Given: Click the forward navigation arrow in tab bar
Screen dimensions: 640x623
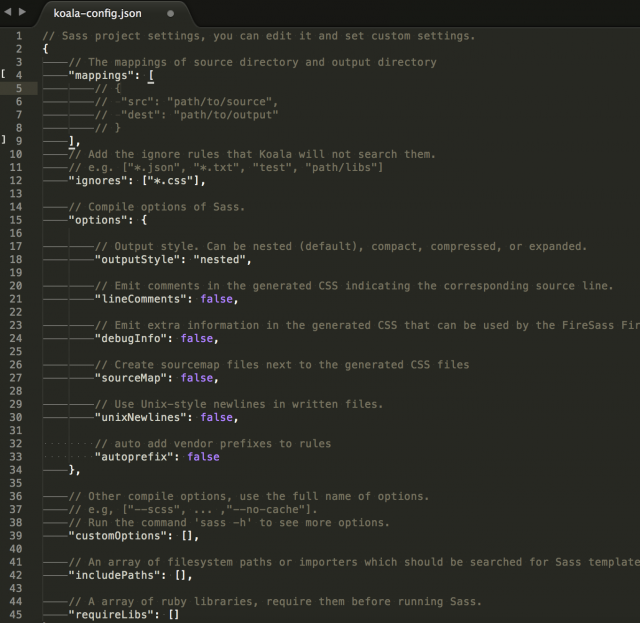Looking at the screenshot, I should click(23, 13).
